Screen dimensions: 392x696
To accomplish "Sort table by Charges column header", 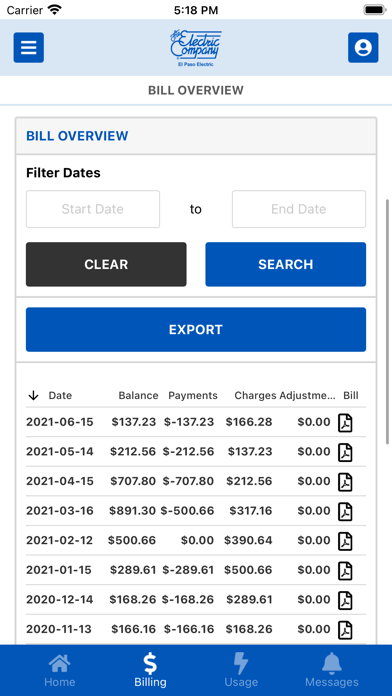I will 255,395.
